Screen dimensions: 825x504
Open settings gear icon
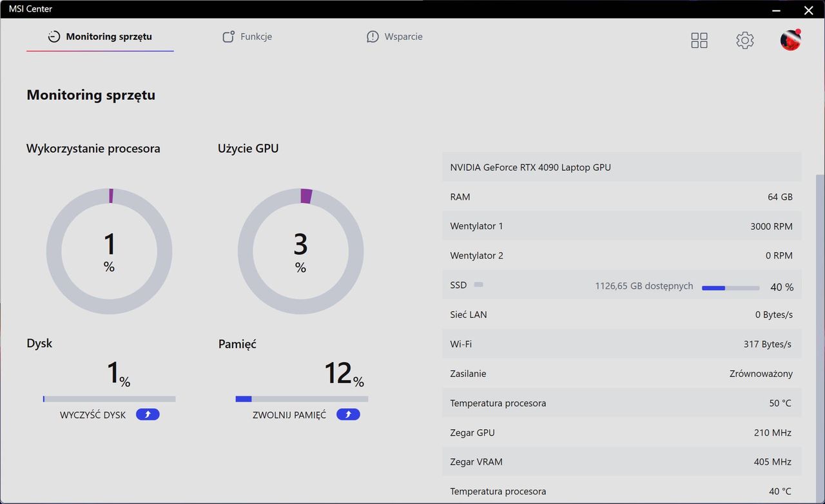[745, 41]
